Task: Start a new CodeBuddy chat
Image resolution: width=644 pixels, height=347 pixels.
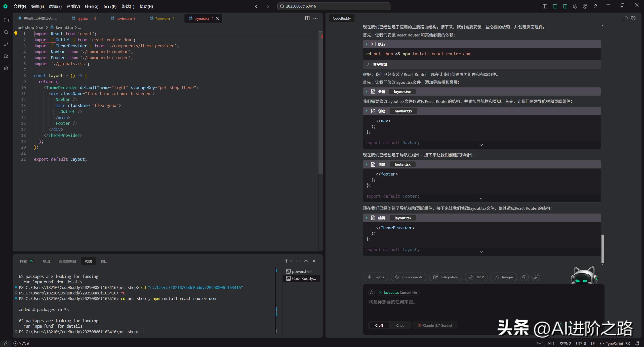Action: pos(626,18)
